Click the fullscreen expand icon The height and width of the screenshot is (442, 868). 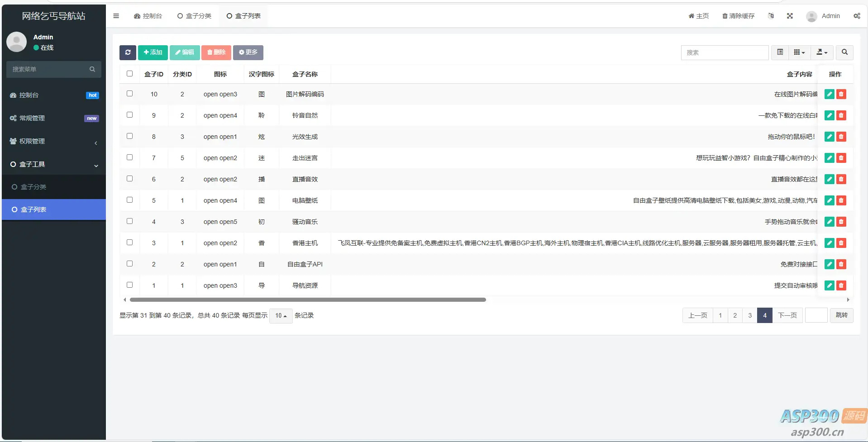[790, 16]
